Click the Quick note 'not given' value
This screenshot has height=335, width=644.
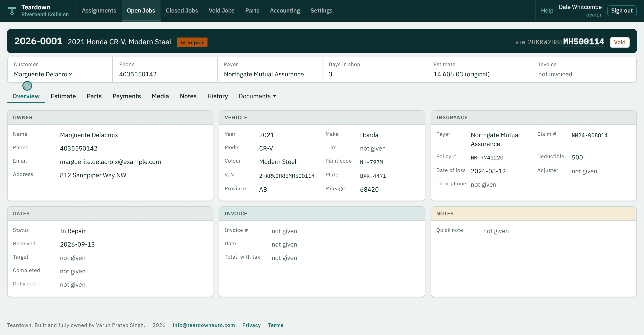tap(496, 231)
